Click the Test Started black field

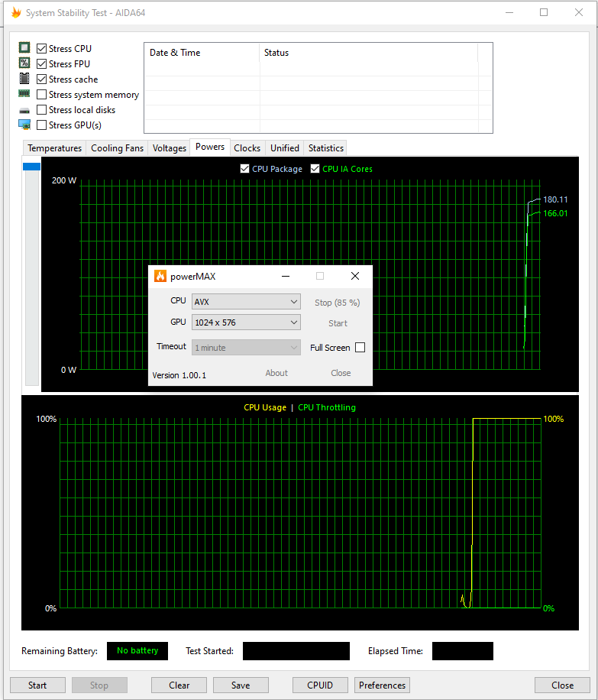(296, 651)
